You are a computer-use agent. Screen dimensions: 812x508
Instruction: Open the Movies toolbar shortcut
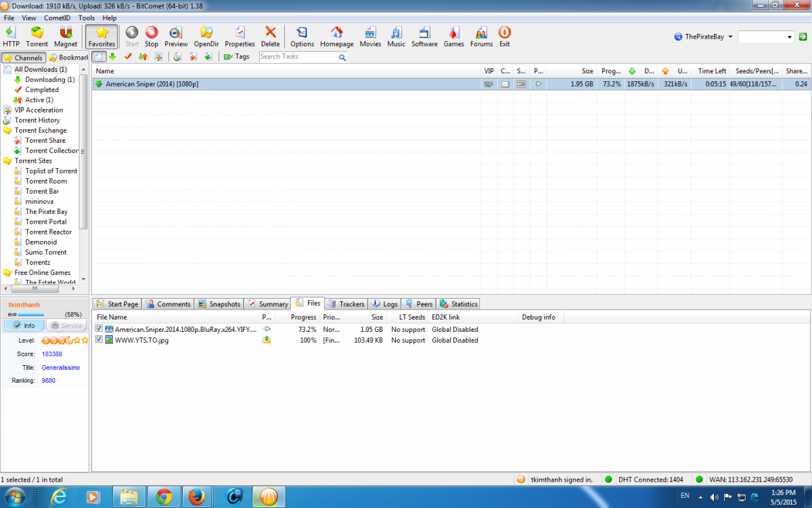coord(370,37)
